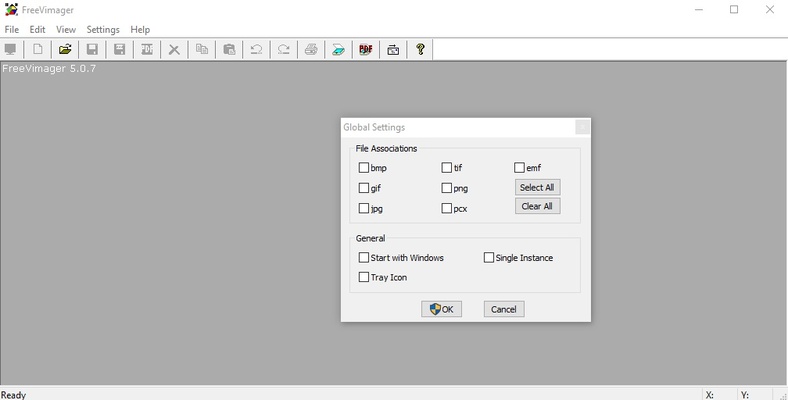Click the Redo arrow icon
The height and width of the screenshot is (400, 788).
click(283, 49)
